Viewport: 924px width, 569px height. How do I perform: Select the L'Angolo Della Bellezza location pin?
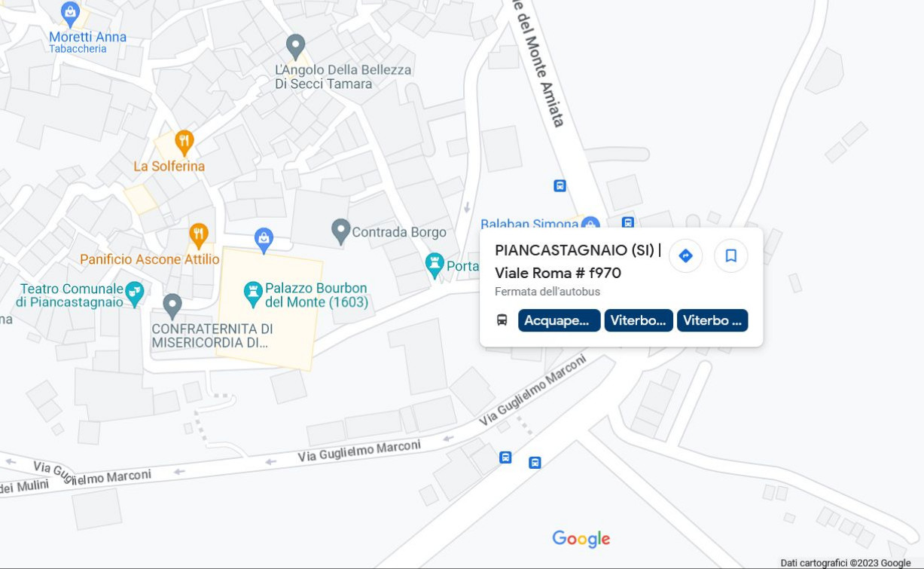pyautogui.click(x=295, y=45)
